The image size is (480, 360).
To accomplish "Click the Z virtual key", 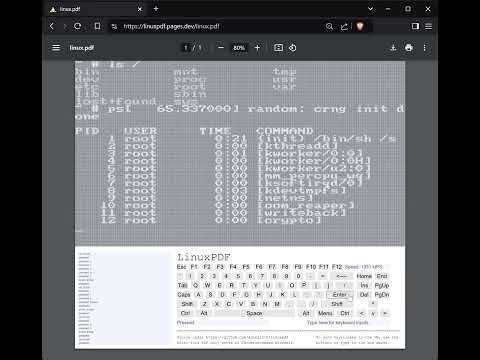I will (x=205, y=304).
